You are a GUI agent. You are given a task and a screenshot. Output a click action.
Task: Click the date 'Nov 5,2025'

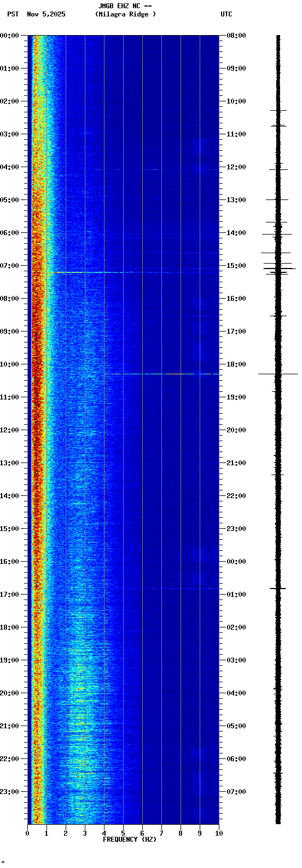point(46,14)
